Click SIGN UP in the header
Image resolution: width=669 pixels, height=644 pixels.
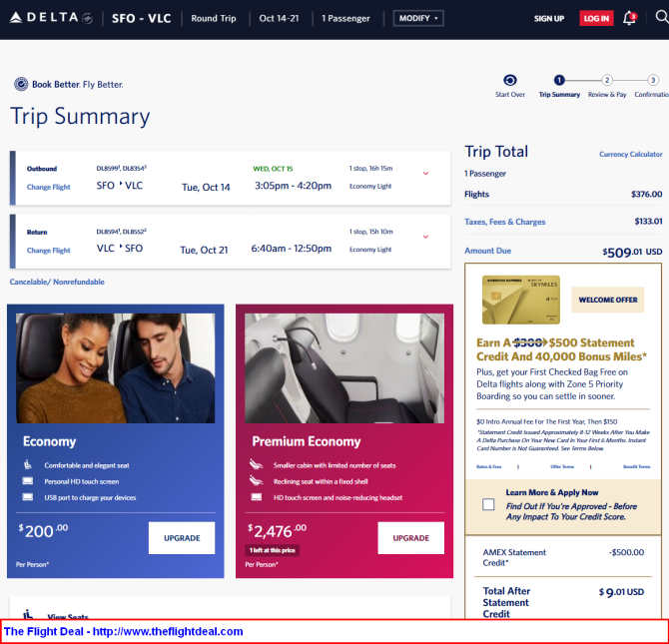click(x=549, y=18)
